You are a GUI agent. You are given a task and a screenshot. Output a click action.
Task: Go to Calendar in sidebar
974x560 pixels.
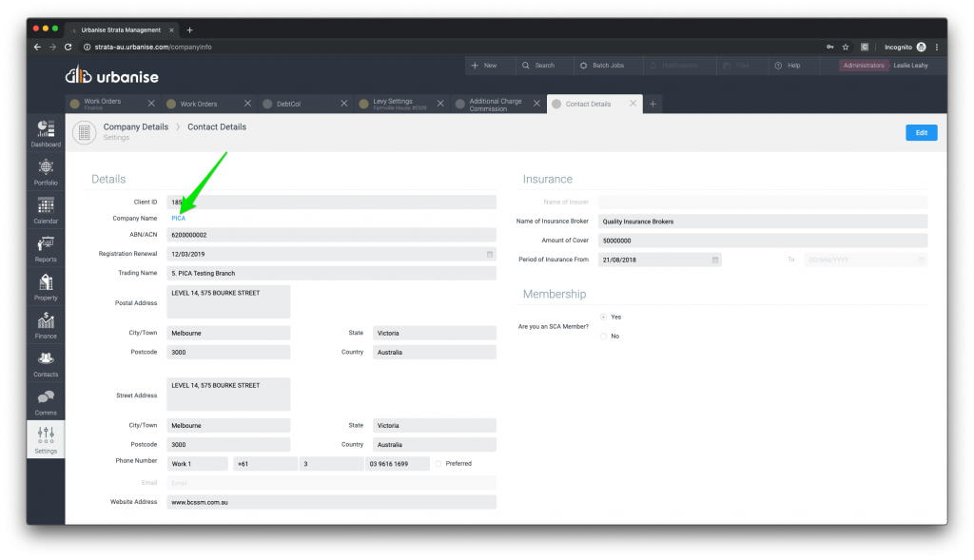[x=46, y=210]
